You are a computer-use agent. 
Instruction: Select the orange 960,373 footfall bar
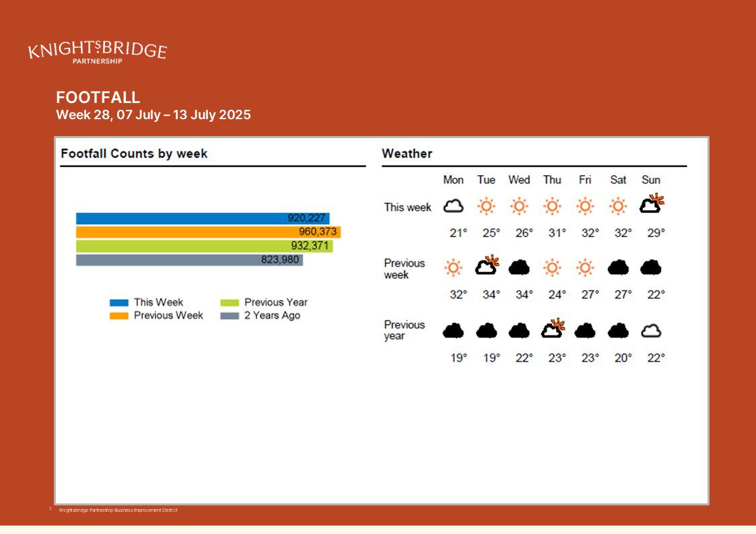tap(208, 232)
